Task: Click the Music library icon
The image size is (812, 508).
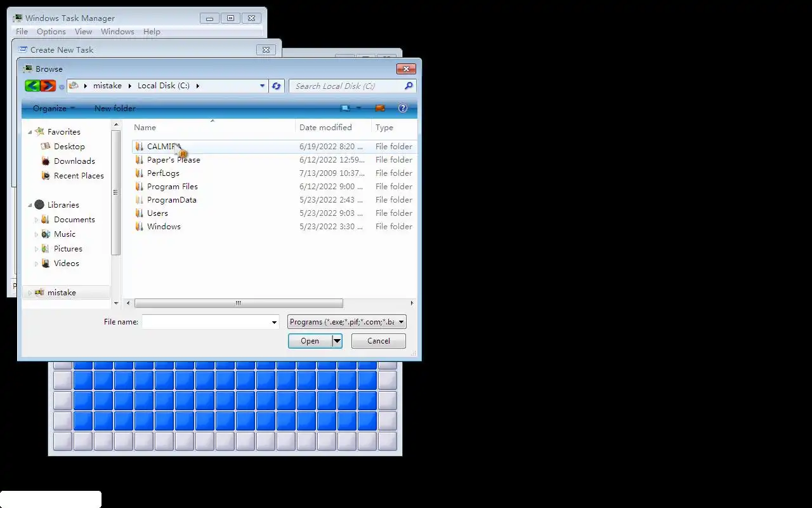Action: coord(46,234)
